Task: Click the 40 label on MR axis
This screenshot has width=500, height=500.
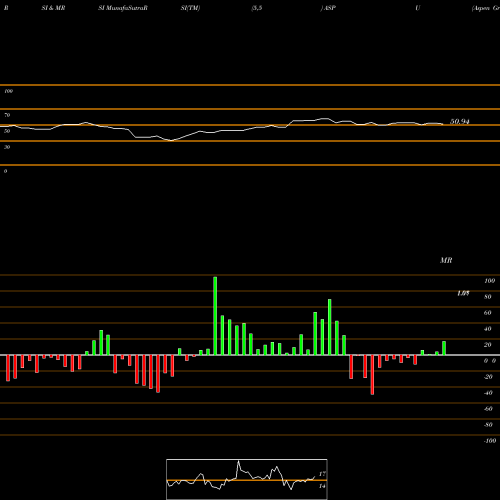Action: click(x=488, y=329)
